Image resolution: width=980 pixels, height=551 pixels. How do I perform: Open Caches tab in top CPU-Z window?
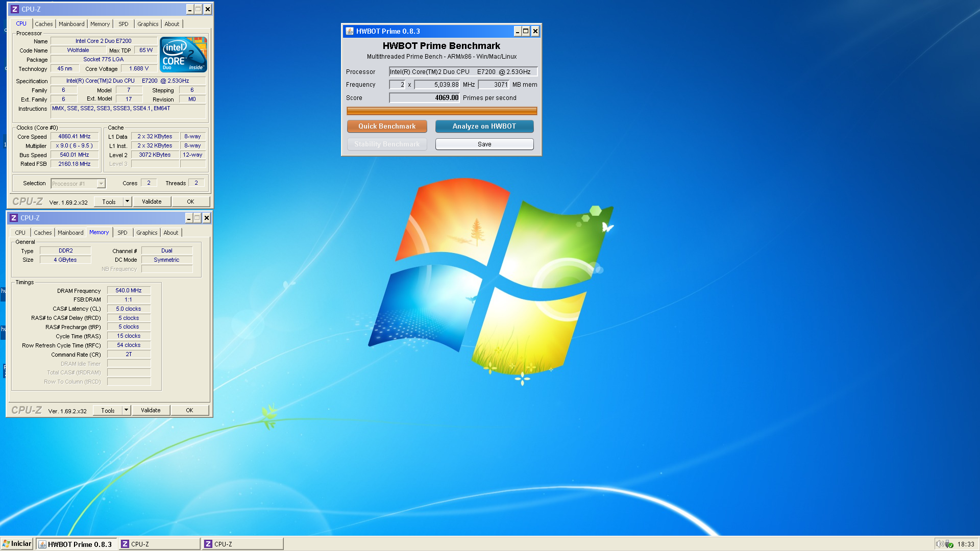[44, 24]
